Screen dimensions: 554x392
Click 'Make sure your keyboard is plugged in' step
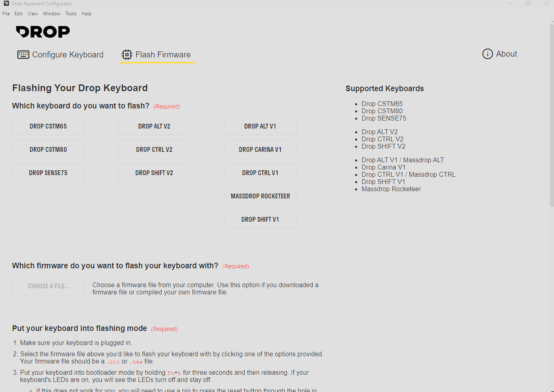point(76,343)
